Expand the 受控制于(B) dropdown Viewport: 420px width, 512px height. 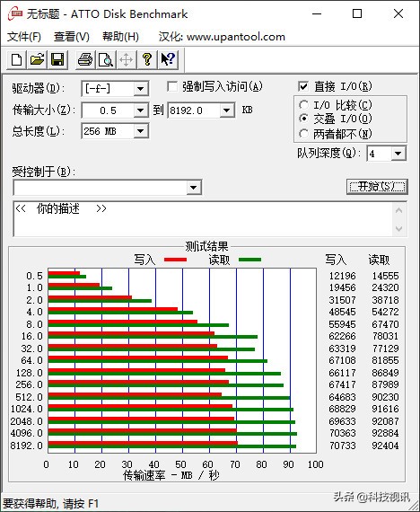(x=194, y=188)
